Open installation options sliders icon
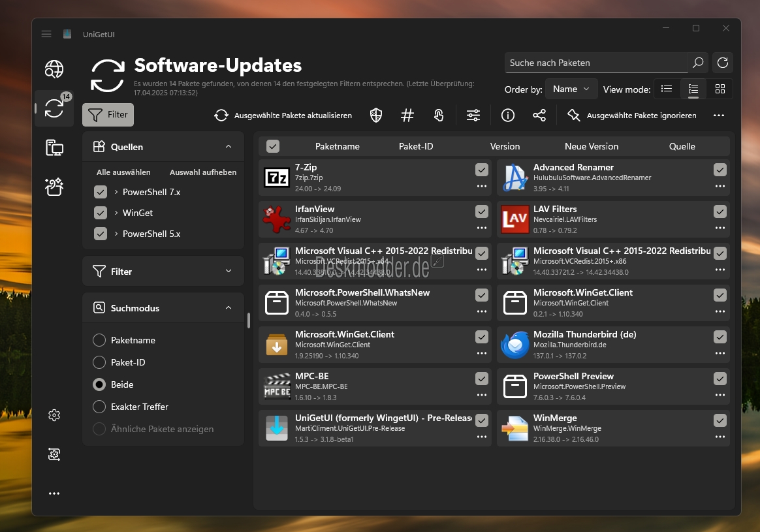760x532 pixels. [x=473, y=116]
